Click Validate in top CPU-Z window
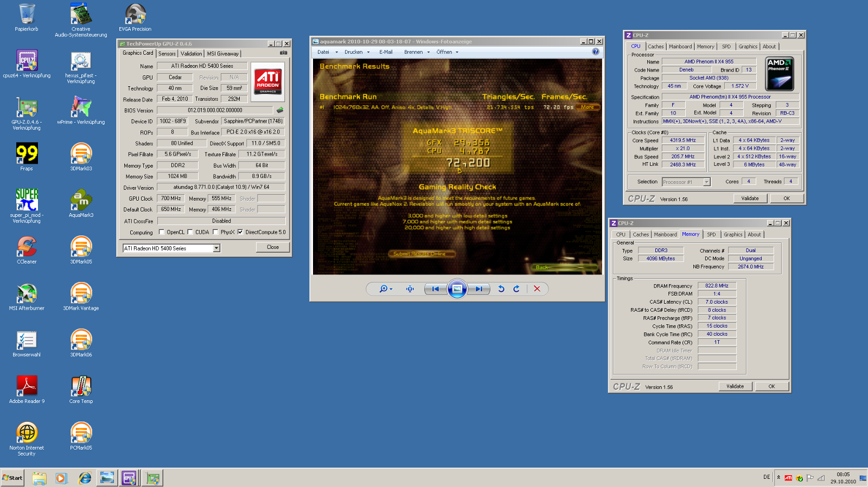 (750, 198)
